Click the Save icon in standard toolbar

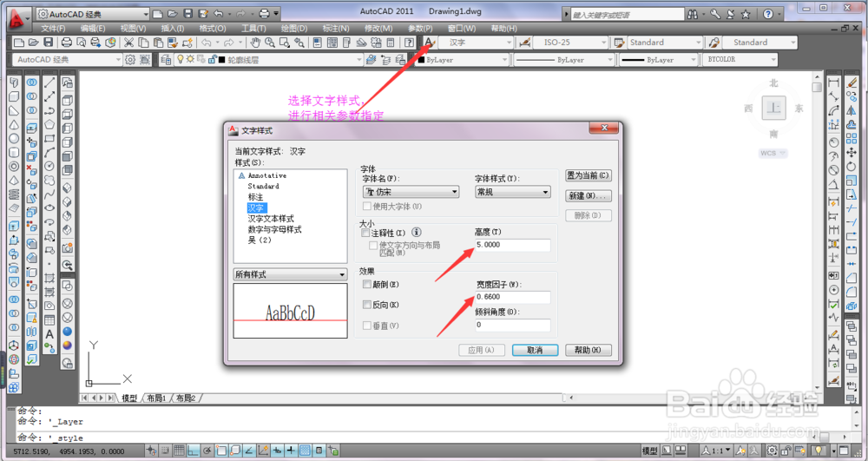coord(48,42)
